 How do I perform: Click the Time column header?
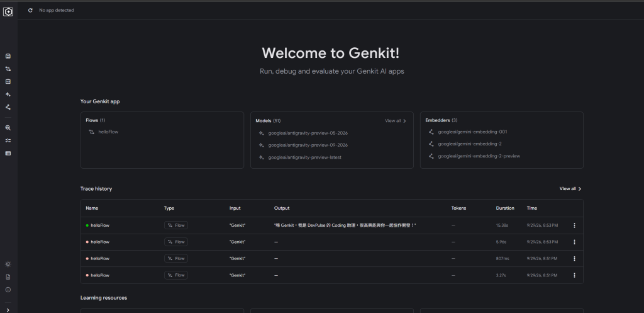click(532, 208)
